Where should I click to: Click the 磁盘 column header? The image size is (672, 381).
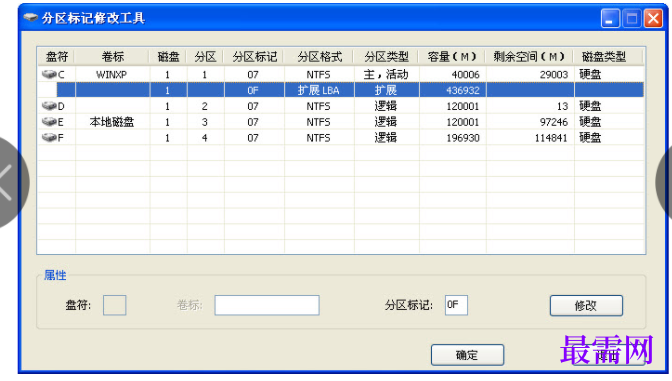point(168,57)
